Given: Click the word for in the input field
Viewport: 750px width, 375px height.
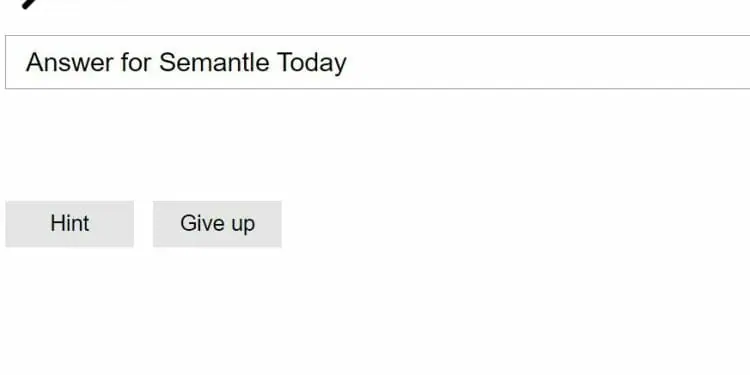Looking at the screenshot, I should pos(136,62).
